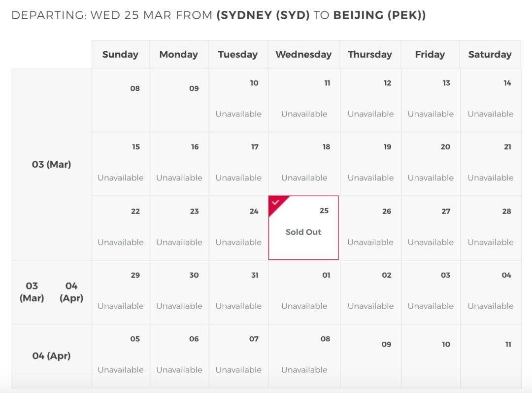This screenshot has width=532, height=393.
Task: Click the Sunday column header
Action: (x=121, y=54)
